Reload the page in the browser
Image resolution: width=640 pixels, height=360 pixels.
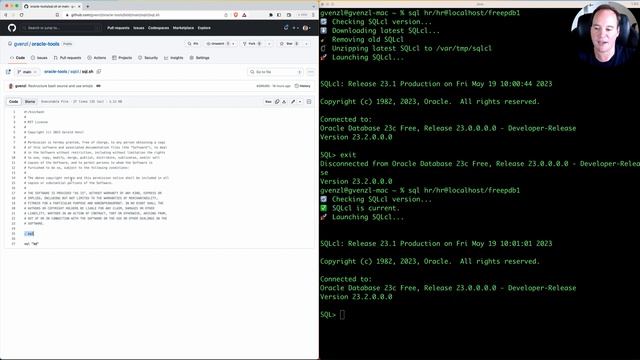tap(21, 15)
